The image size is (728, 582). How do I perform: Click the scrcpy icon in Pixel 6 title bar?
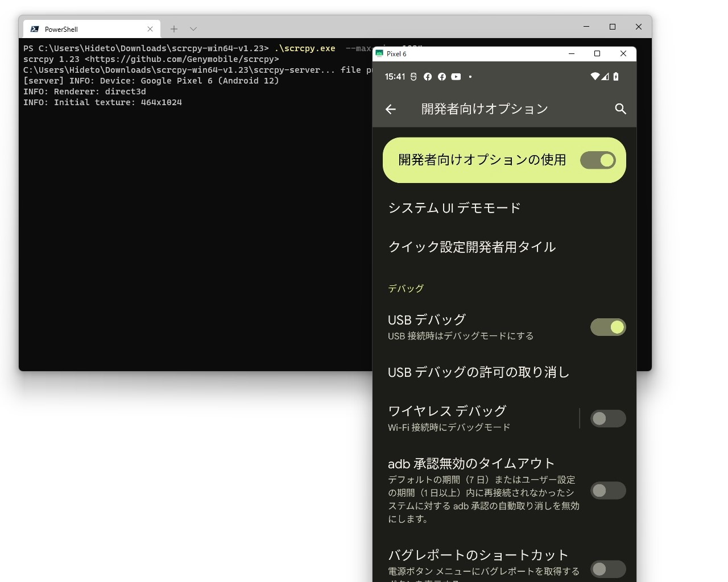click(378, 53)
